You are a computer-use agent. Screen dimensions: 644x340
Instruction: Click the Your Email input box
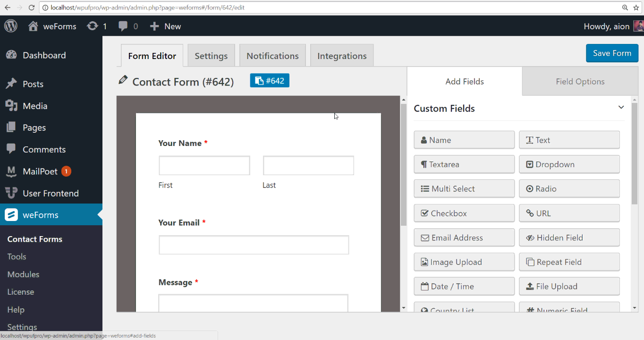254,245
